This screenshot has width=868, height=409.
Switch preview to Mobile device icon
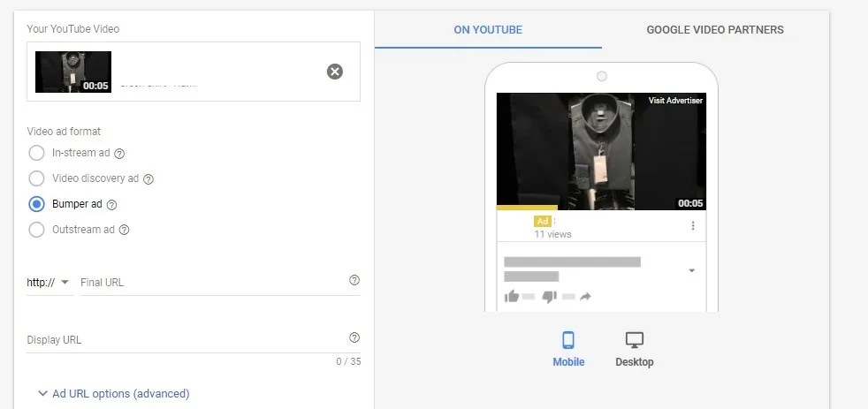(568, 340)
